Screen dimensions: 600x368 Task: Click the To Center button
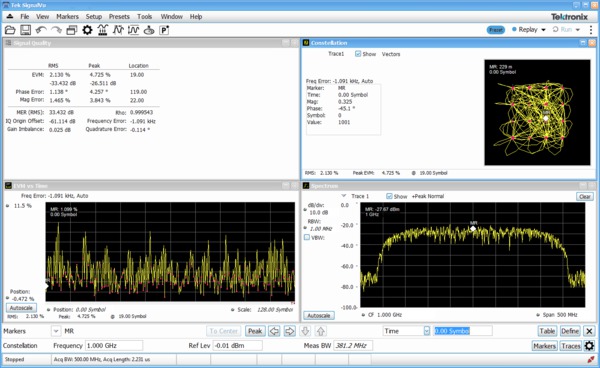point(224,331)
